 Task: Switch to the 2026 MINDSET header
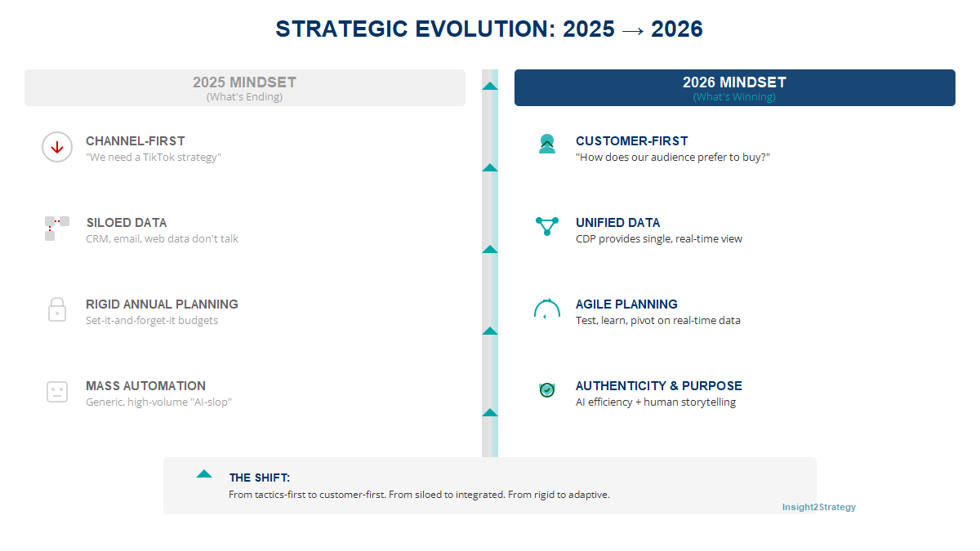pos(734,82)
